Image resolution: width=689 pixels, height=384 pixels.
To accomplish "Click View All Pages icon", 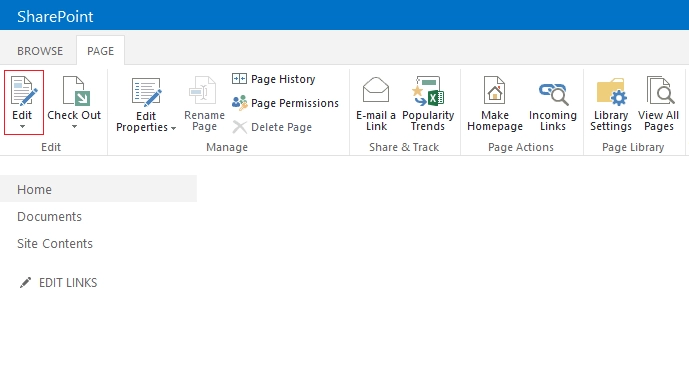I will (x=660, y=91).
